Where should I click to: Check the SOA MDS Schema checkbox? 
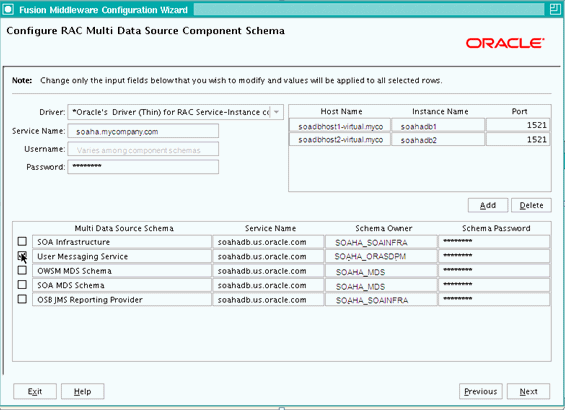click(22, 285)
